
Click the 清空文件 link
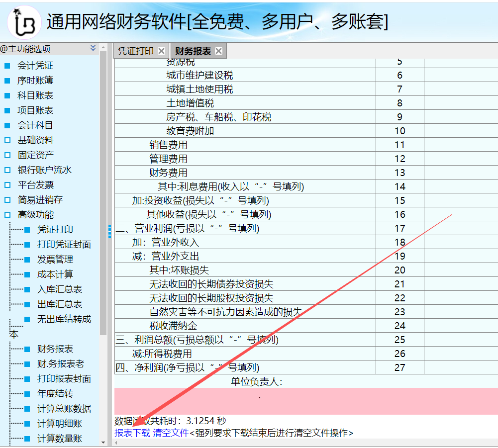click(171, 433)
